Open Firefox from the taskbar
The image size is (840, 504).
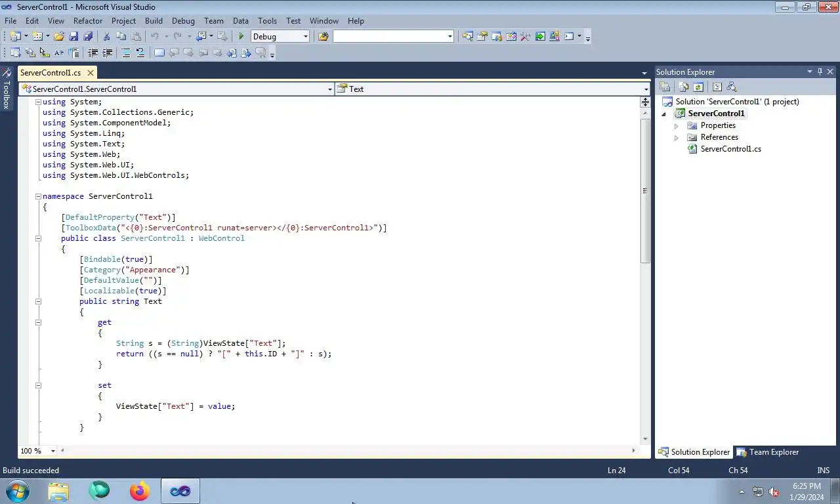tap(140, 491)
